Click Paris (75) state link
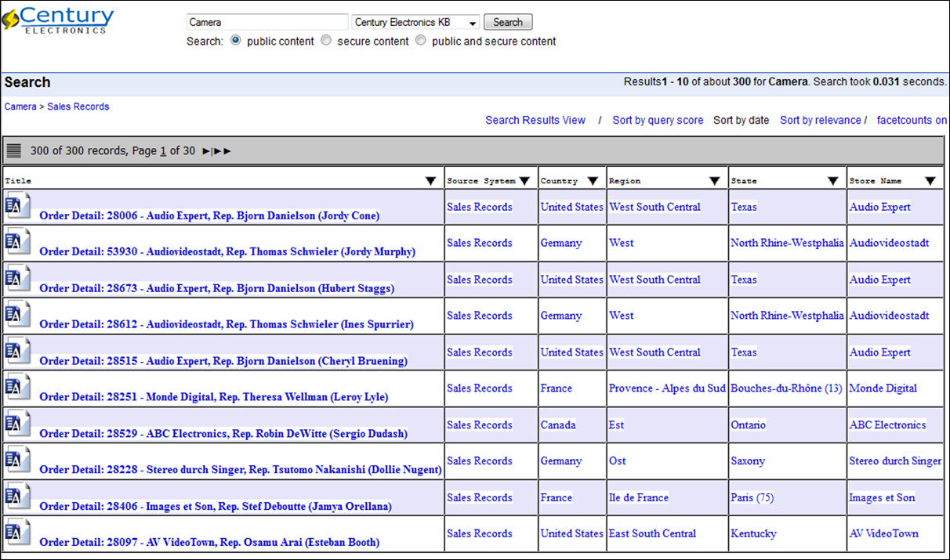The width and height of the screenshot is (950, 560). (752, 497)
